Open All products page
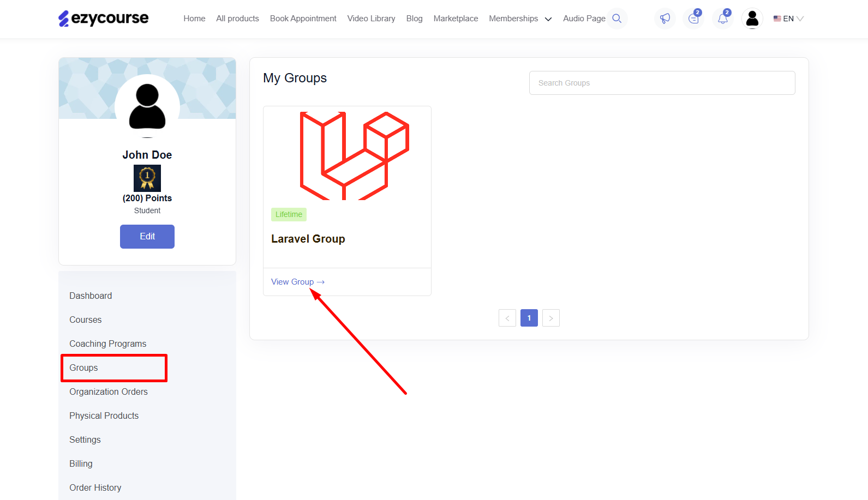Screen dimensions: 868x500 [237, 19]
